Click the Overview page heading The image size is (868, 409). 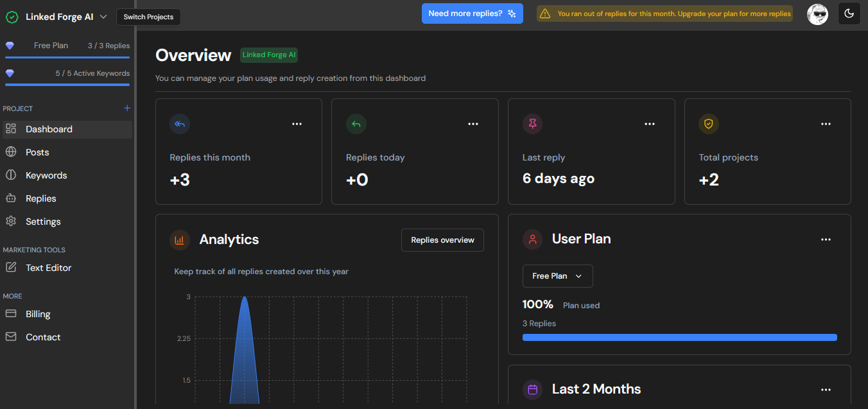coord(193,55)
